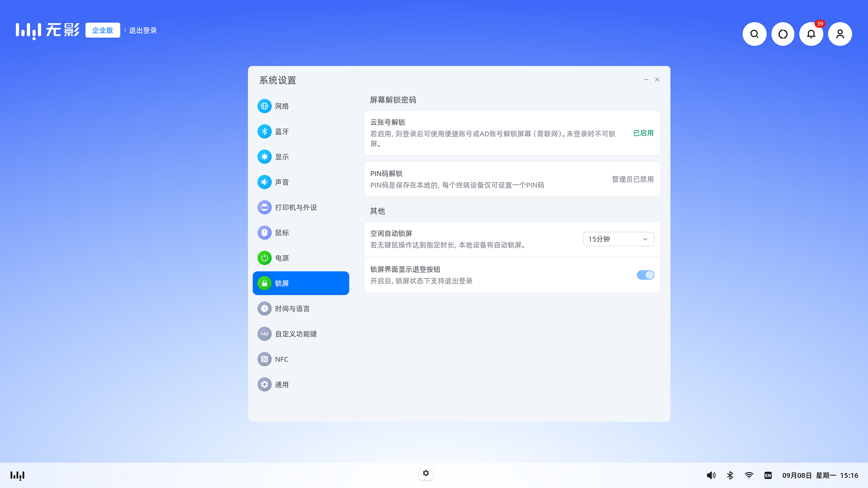Select 时间与语言 in the settings menu
This screenshot has height=488, width=868.
[300, 308]
